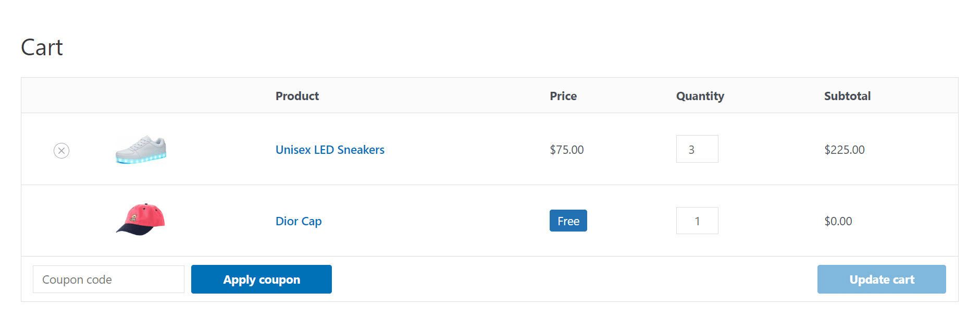This screenshot has width=980, height=316.
Task: Click the Quantity column header
Action: point(700,96)
